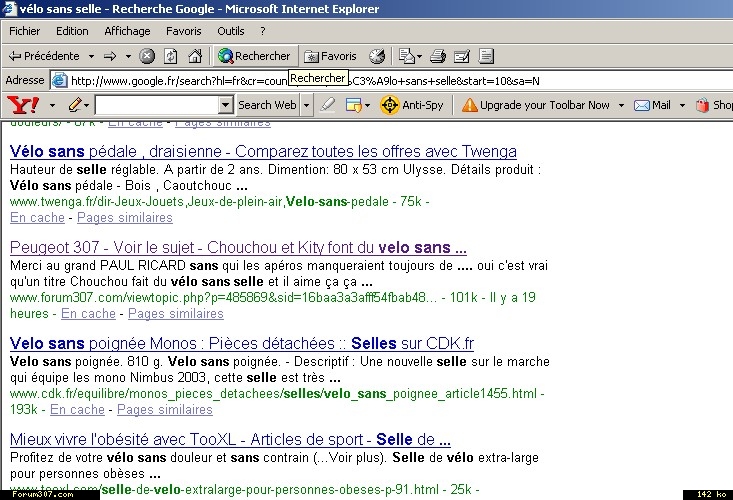Click the Yahoo toolbar pencil icon
733x500 pixels.
[x=76, y=105]
